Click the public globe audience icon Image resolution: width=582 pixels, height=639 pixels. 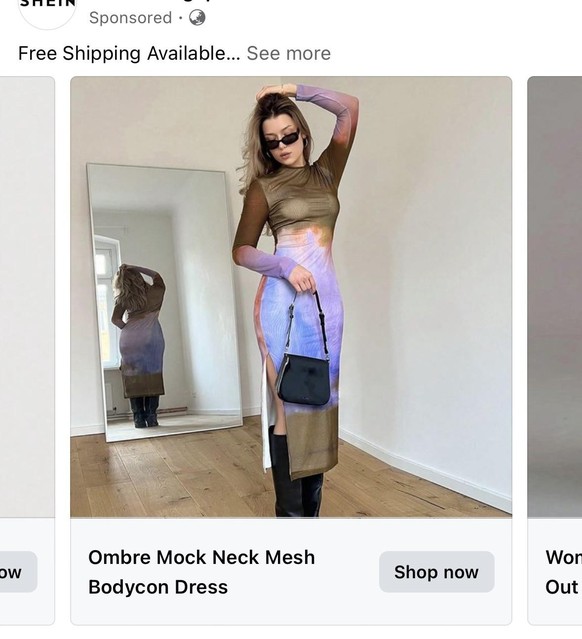(x=197, y=18)
